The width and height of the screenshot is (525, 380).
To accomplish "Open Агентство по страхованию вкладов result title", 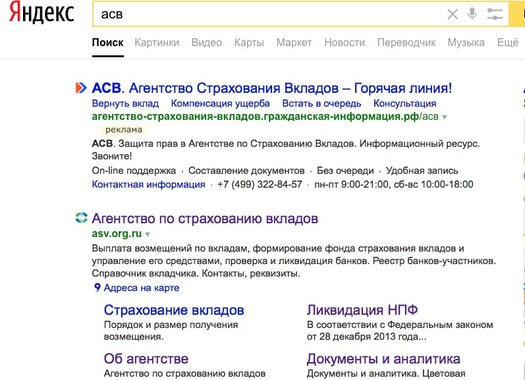I will [205, 218].
